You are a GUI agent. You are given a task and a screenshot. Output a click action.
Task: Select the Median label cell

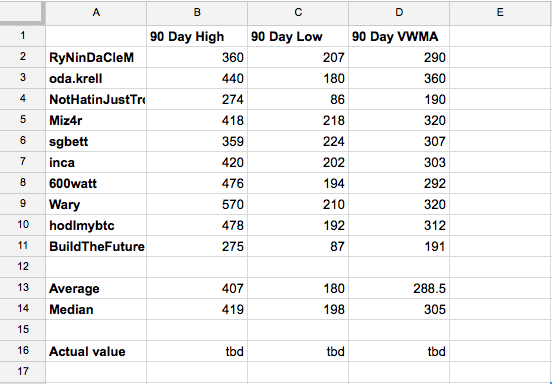point(96,309)
